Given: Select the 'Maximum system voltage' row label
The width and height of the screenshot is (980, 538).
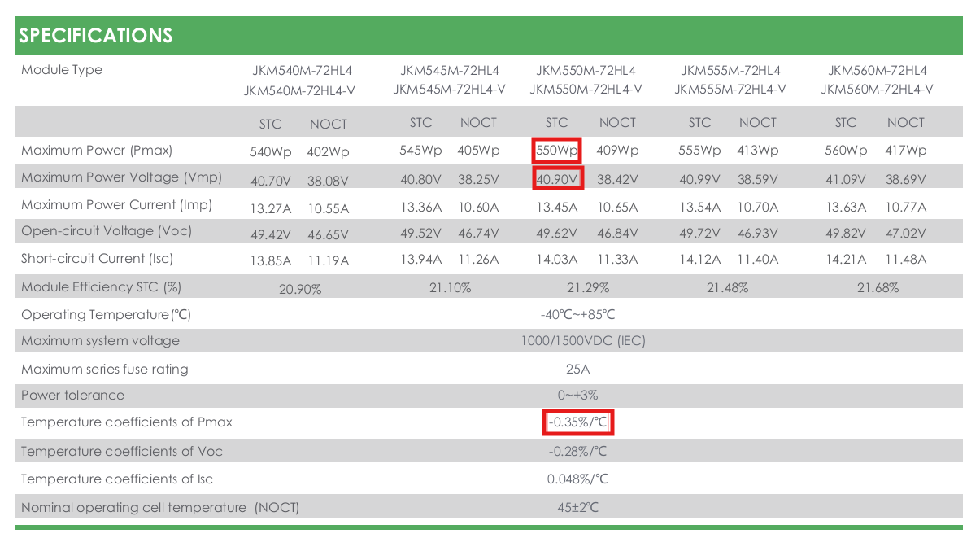Looking at the screenshot, I should click(100, 341).
